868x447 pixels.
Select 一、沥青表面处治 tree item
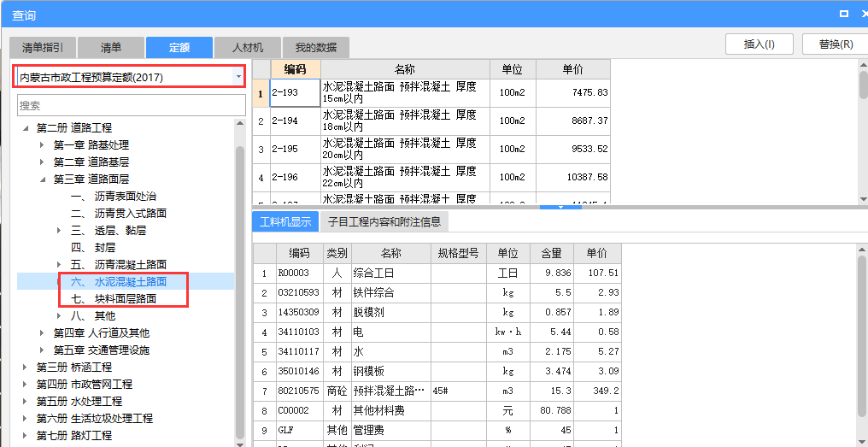coord(114,197)
